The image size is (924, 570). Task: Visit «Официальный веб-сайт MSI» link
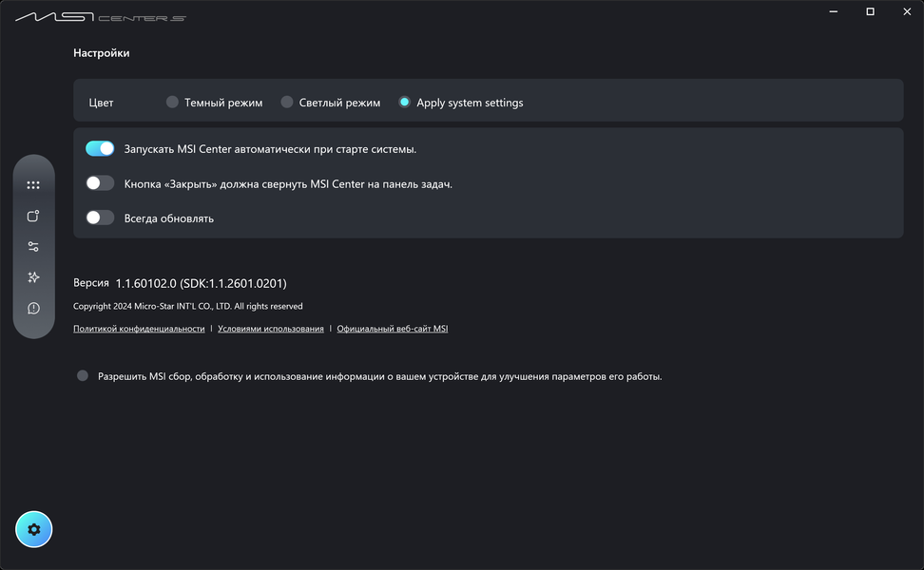coord(393,329)
